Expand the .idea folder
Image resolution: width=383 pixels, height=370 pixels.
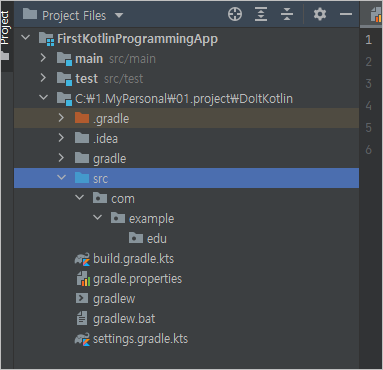click(61, 138)
